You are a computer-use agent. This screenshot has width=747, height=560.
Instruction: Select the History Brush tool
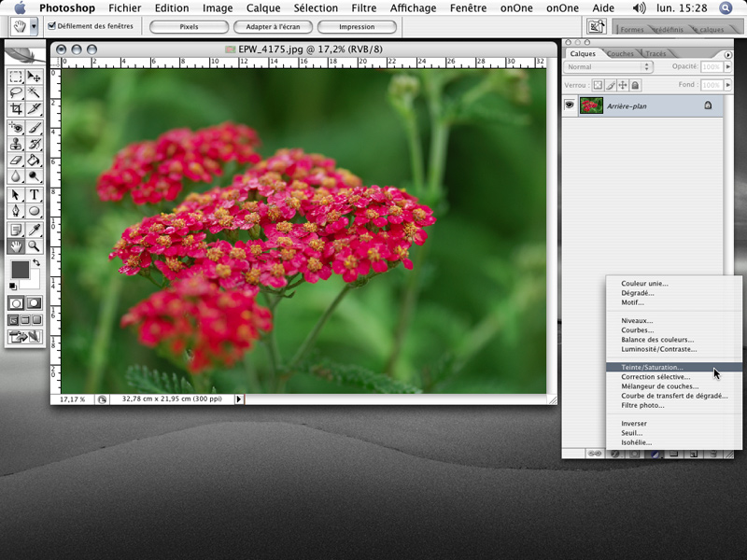tap(34, 144)
